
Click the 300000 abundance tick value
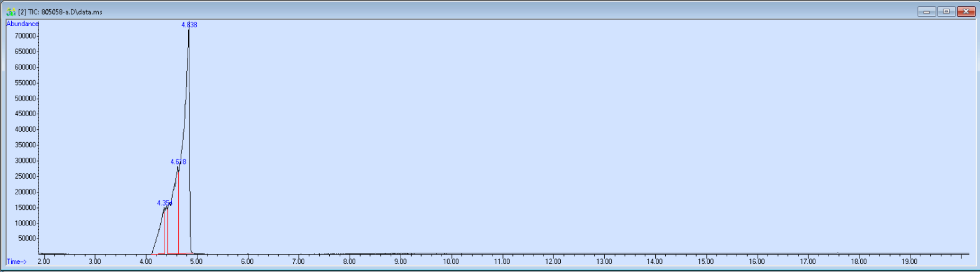coord(24,161)
